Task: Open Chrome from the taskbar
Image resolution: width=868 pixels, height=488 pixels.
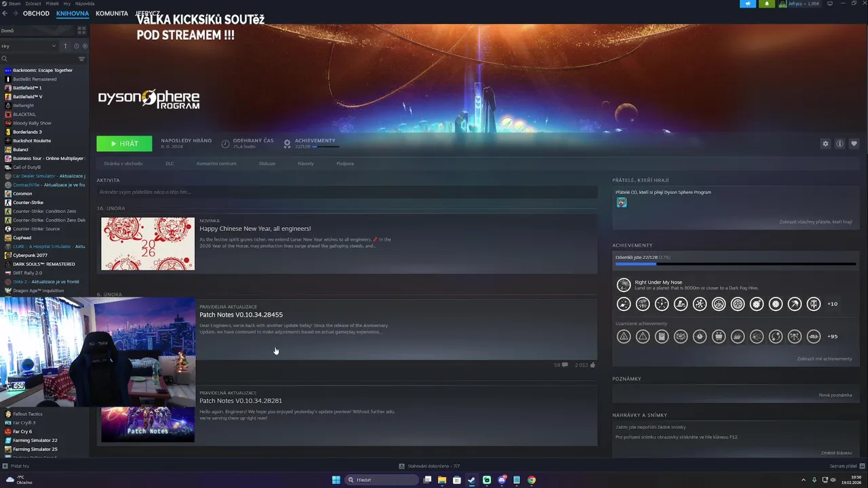Action: click(532, 480)
